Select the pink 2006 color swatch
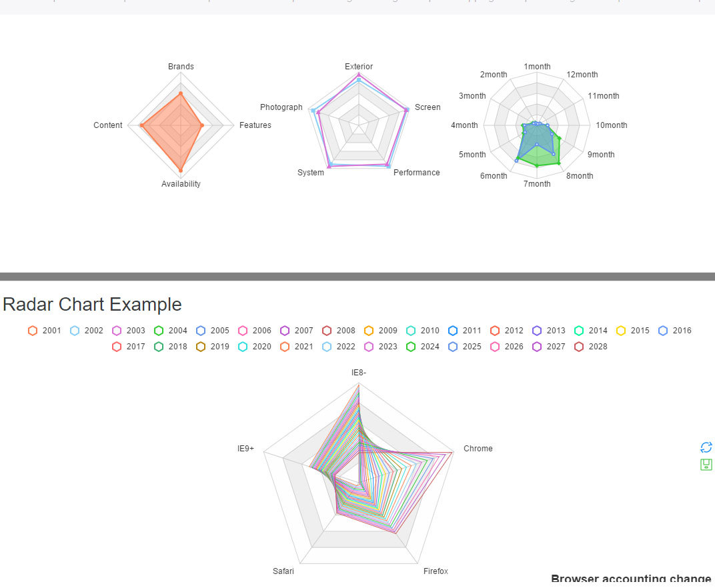This screenshot has height=588, width=715. coord(242,330)
